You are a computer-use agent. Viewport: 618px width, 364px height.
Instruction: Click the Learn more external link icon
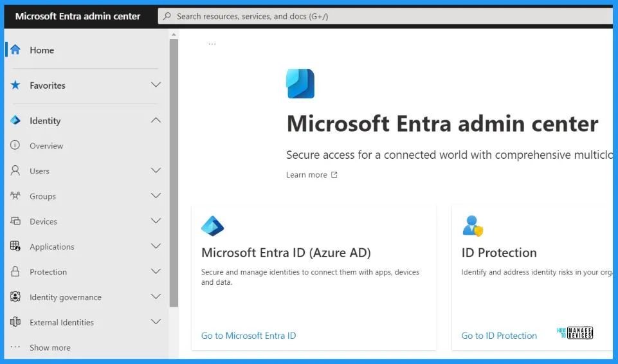pos(334,174)
